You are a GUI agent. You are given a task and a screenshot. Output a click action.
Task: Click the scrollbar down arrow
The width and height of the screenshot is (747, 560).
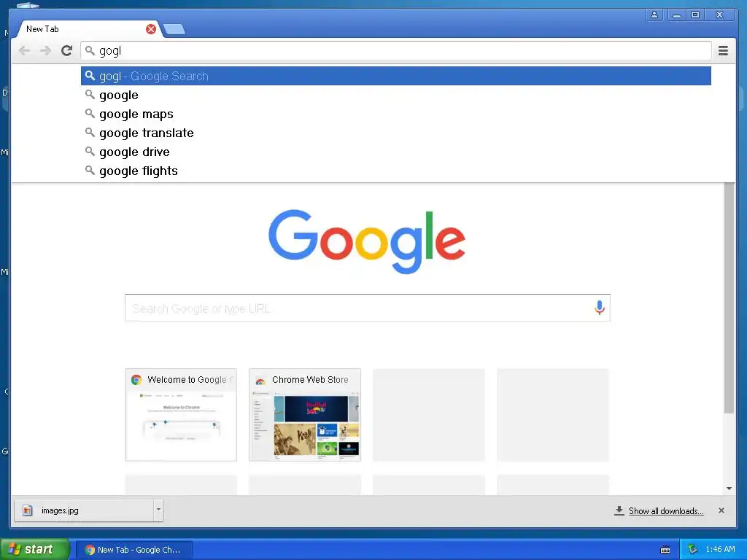[729, 489]
